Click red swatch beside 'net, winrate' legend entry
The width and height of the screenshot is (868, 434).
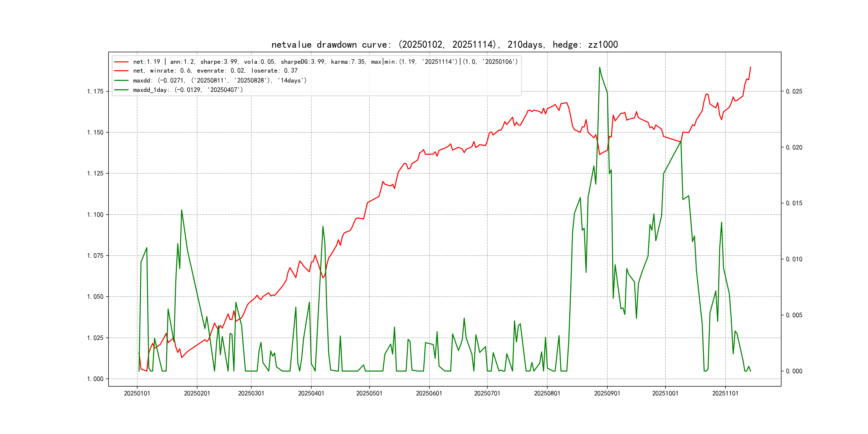click(x=121, y=71)
